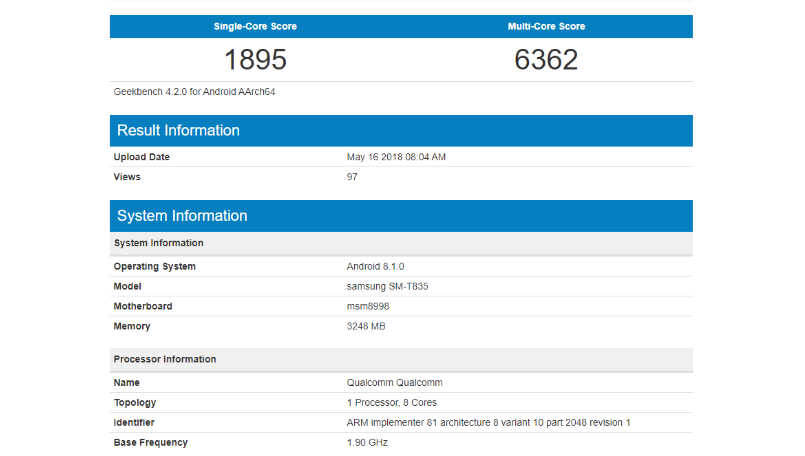
Task: Click the Motherboard label
Action: coord(143,306)
